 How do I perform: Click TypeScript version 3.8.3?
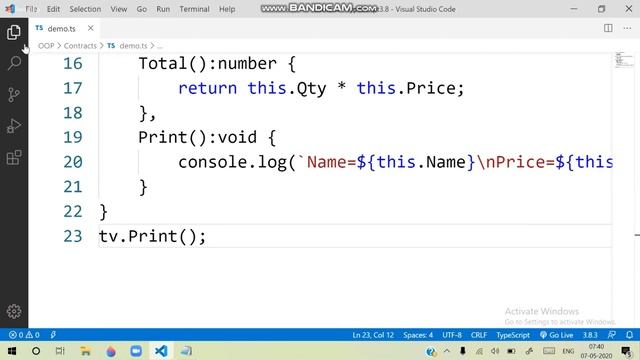point(590,335)
